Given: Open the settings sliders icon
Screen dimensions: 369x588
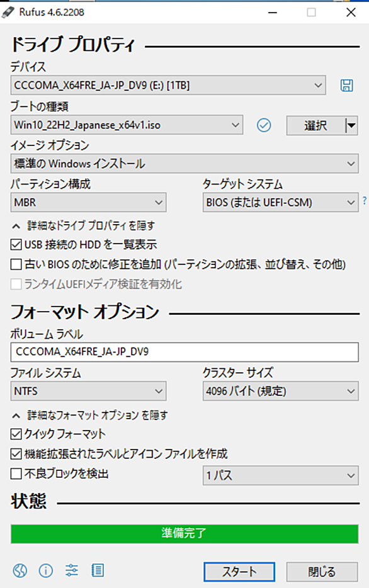Looking at the screenshot, I should (x=72, y=570).
